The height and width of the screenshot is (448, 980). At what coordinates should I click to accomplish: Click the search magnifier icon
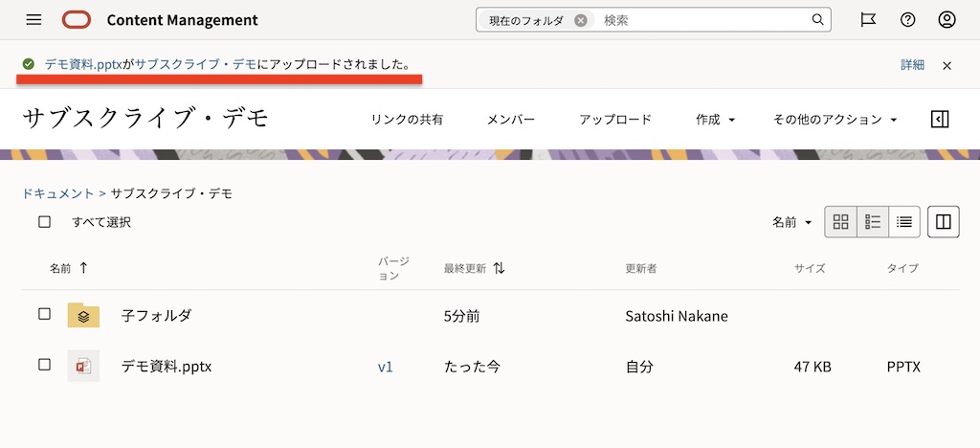click(817, 20)
